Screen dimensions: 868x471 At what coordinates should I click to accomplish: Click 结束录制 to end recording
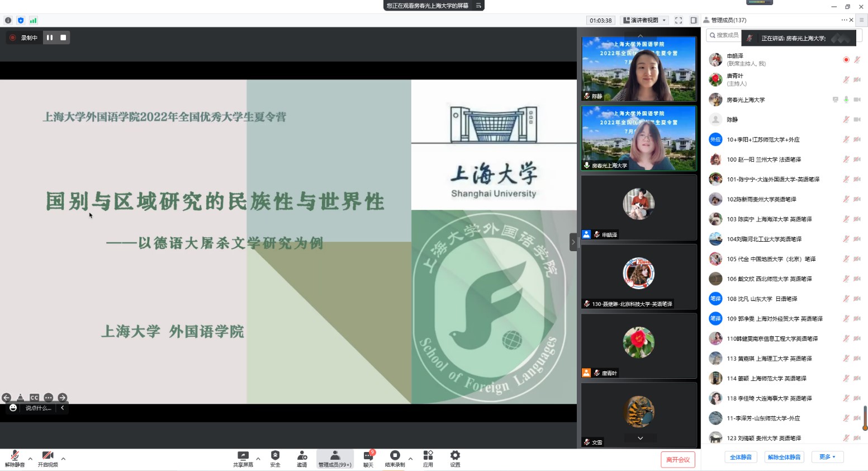(x=395, y=459)
